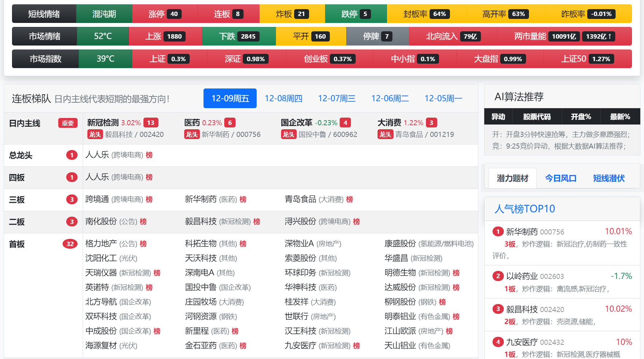Click the 创业板 0.37% index

coord(330,59)
